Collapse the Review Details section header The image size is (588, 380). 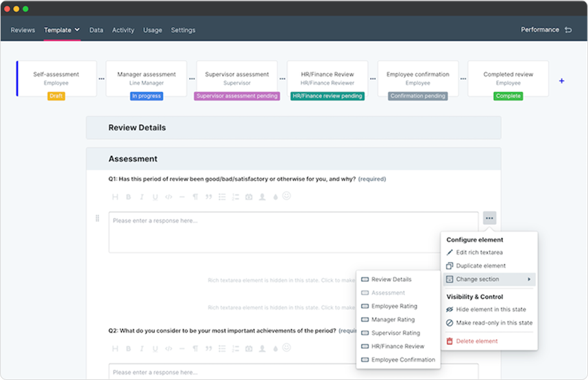click(293, 128)
